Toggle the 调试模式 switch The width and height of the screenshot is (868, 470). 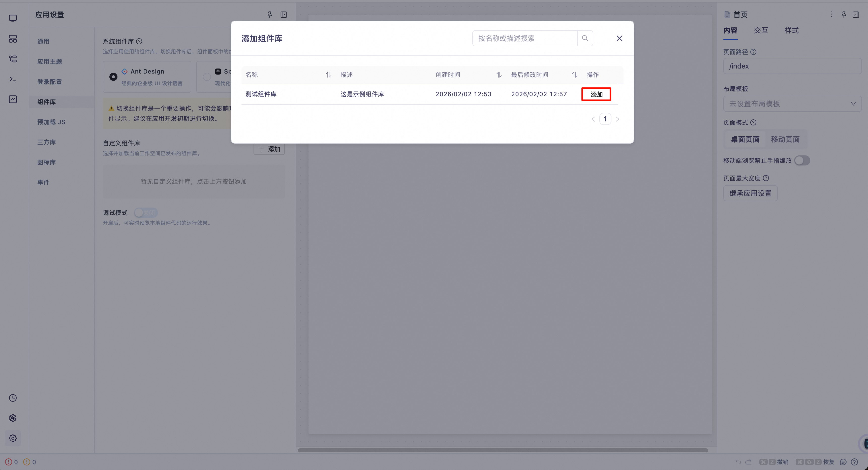coord(146,213)
